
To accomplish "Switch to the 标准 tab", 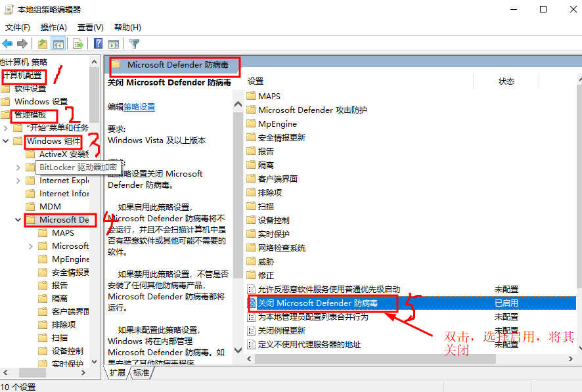I will pos(141,372).
